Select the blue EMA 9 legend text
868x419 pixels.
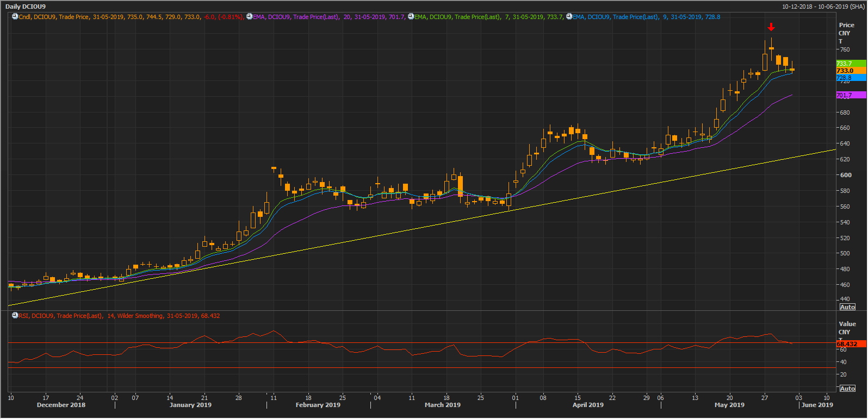pyautogui.click(x=646, y=17)
